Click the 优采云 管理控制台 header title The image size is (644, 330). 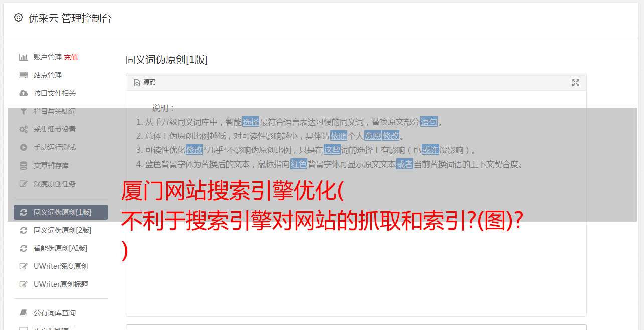[70, 18]
